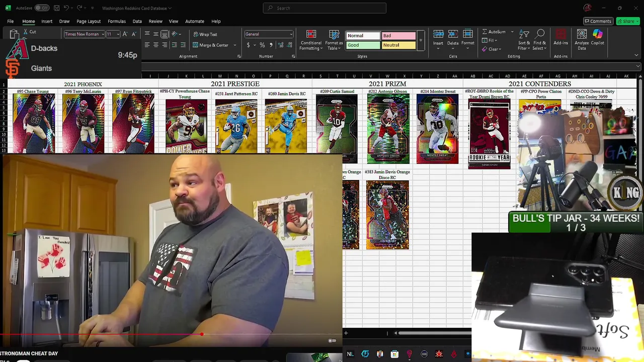
Task: Click the Percent Style icon
Action: (x=262, y=45)
